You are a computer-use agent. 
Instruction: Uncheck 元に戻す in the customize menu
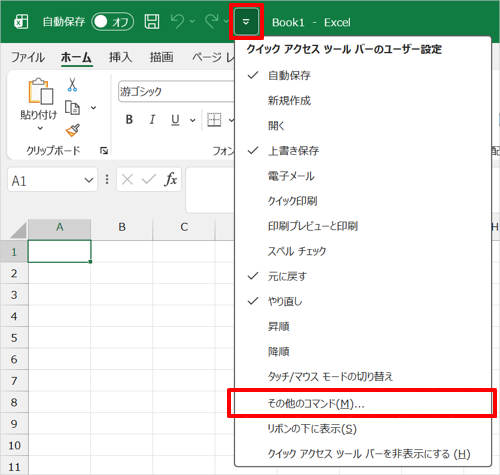click(363, 276)
